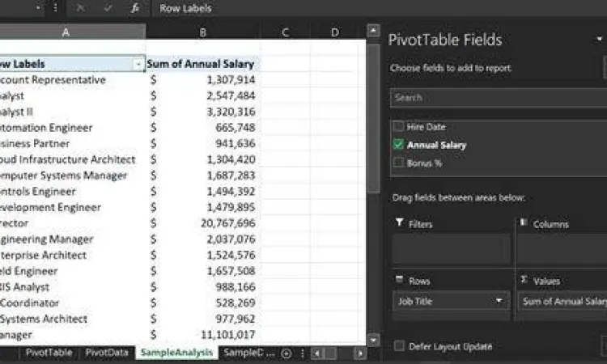The height and width of the screenshot is (364, 607).
Task: Select the Development Engineer salary 1,479,895
Action: 203,207
